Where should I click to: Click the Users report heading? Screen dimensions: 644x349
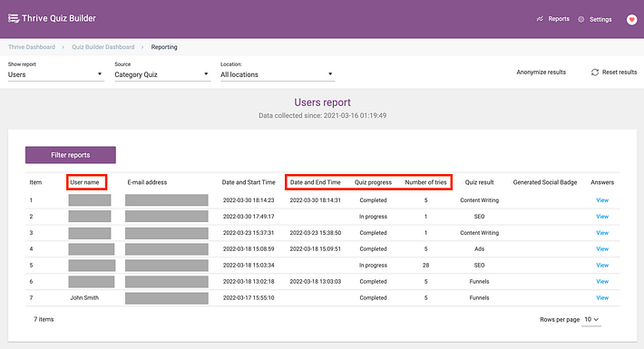coord(322,102)
